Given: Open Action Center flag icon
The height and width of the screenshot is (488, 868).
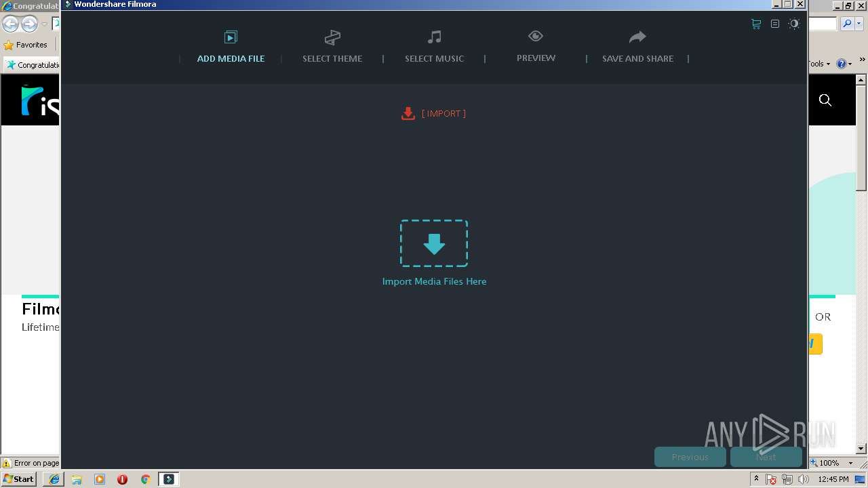Looking at the screenshot, I should [x=771, y=479].
